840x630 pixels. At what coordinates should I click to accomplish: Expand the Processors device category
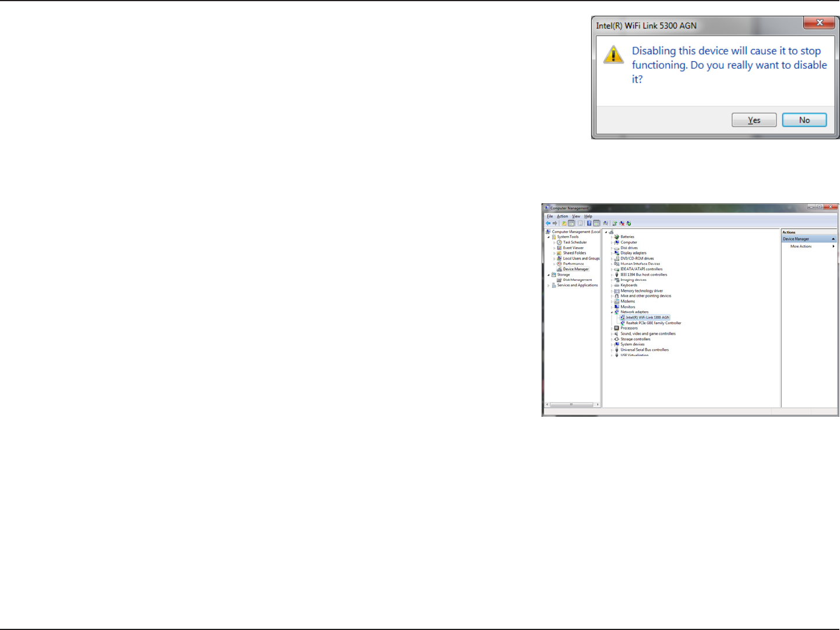(x=611, y=328)
